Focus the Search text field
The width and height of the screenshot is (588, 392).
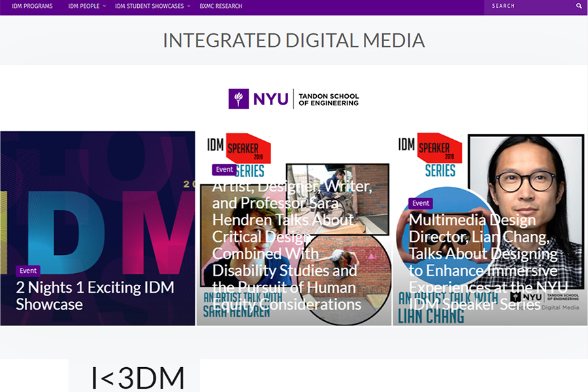[x=529, y=6]
